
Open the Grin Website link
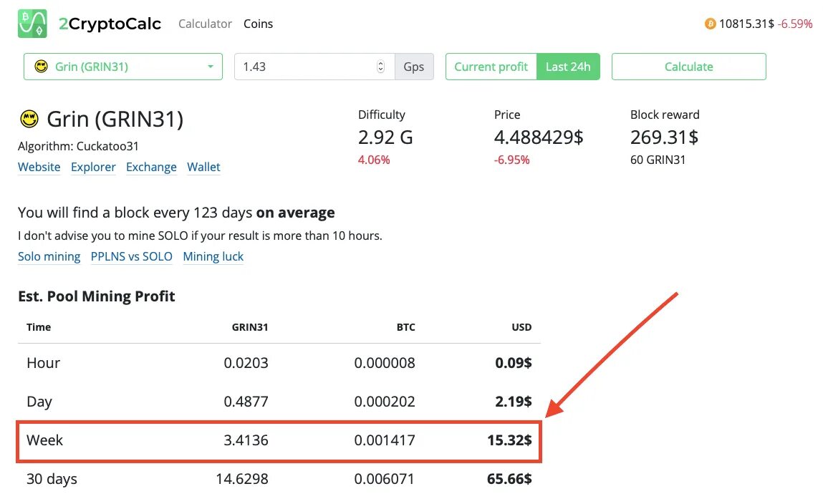click(x=39, y=167)
